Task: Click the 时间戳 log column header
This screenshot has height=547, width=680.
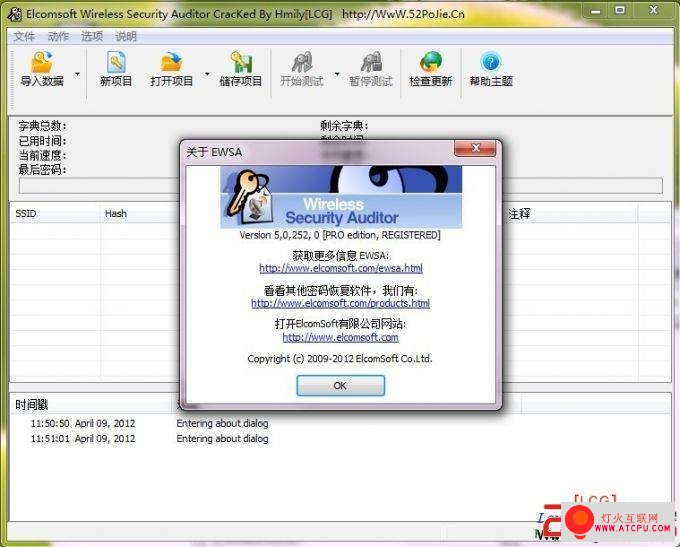Action: (91, 405)
